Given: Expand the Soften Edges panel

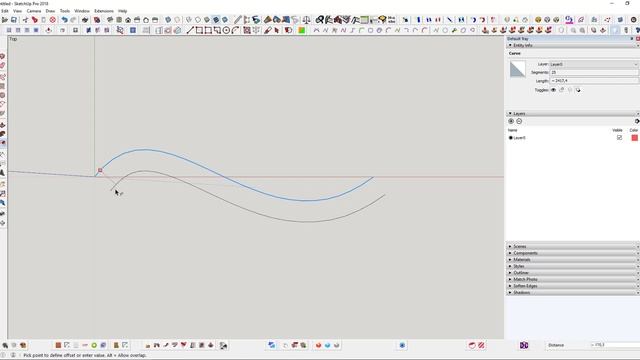Looking at the screenshot, I should pyautogui.click(x=573, y=286).
